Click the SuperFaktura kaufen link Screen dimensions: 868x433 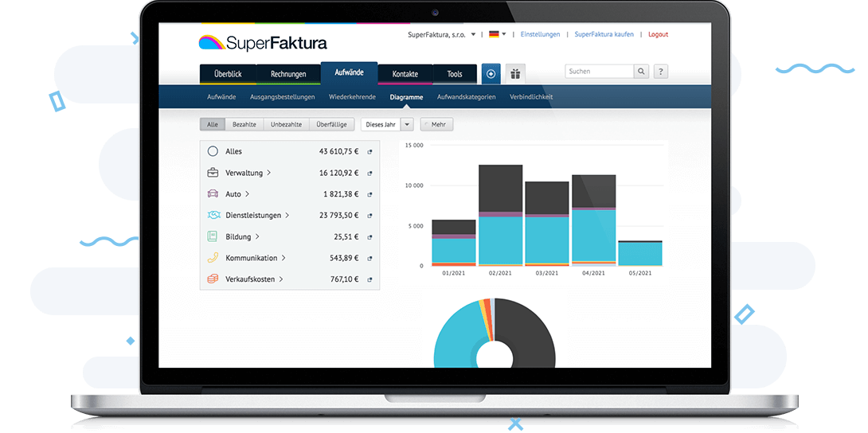click(604, 34)
